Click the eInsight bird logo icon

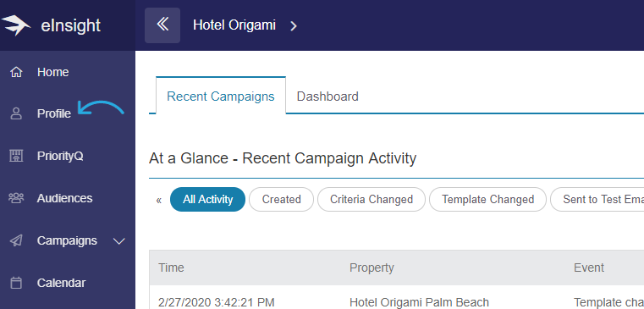(15, 25)
